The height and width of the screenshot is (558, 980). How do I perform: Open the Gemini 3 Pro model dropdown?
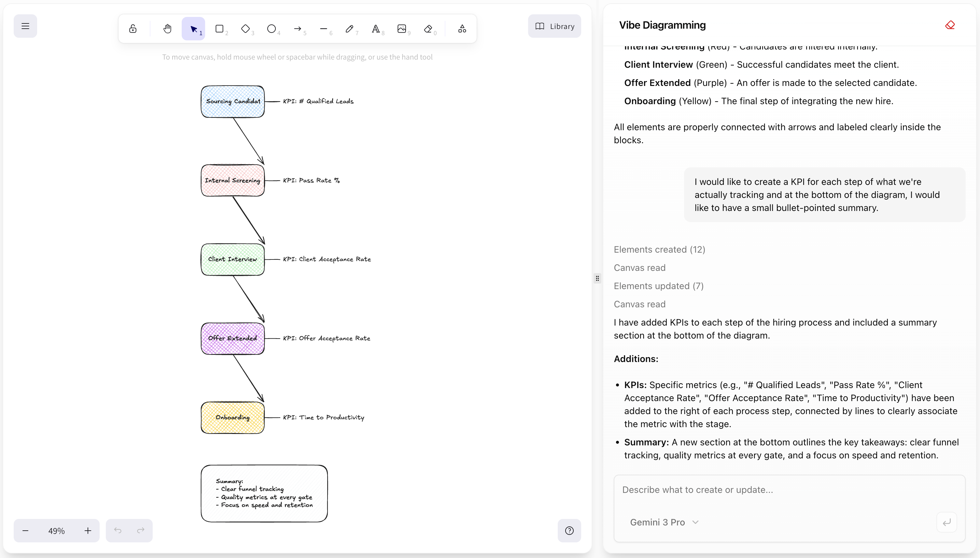point(664,522)
